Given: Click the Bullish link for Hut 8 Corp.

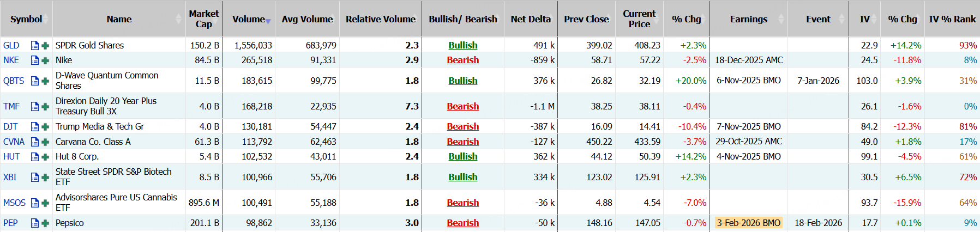Looking at the screenshot, I should tap(462, 157).
